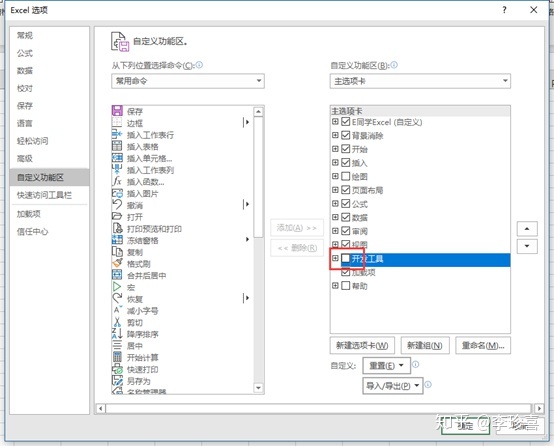Toggle the 页面布局 checkbox

click(346, 190)
